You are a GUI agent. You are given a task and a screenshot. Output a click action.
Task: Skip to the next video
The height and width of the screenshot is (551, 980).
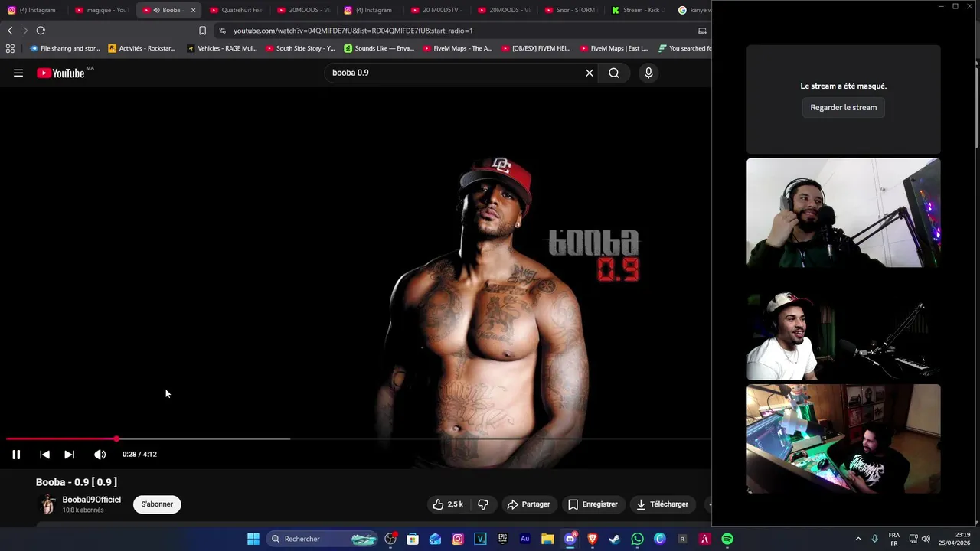click(x=69, y=455)
